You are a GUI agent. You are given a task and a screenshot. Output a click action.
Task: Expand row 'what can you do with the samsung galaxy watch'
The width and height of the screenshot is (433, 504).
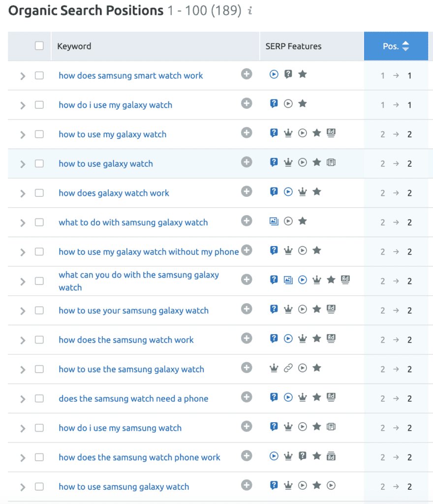tap(23, 282)
